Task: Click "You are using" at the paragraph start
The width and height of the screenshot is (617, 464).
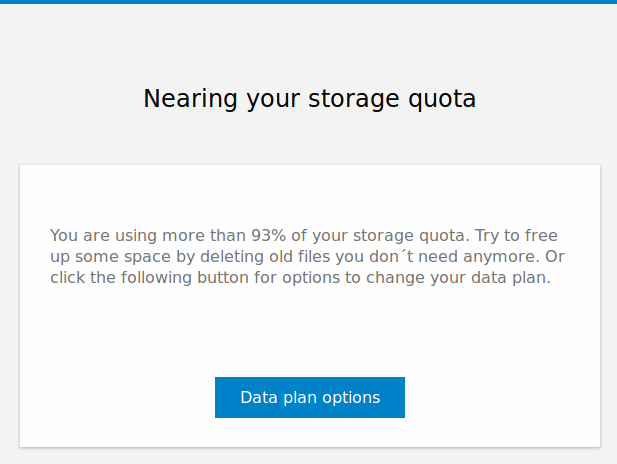Action: (99, 236)
